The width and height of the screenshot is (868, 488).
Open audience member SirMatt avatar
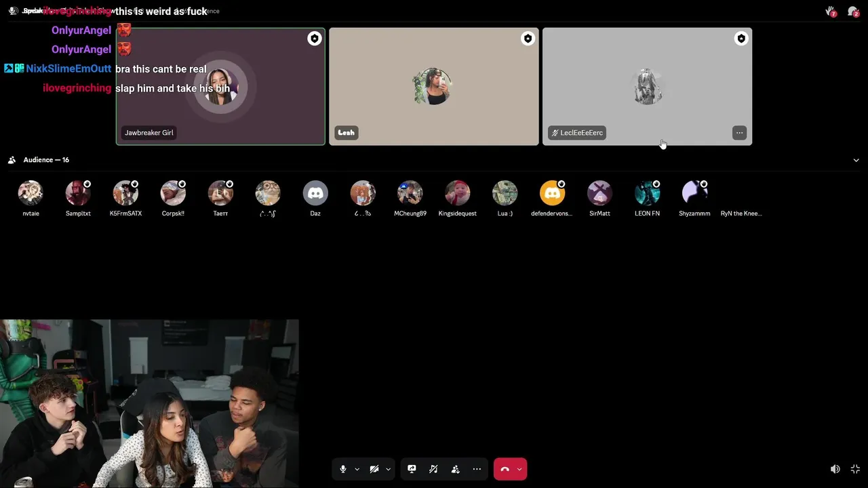click(x=599, y=193)
